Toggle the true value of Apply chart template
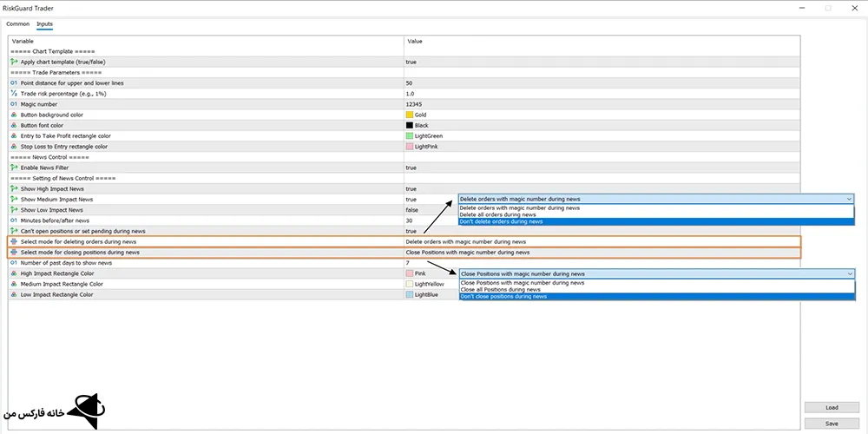Viewport: 868px width, 434px height. point(411,62)
